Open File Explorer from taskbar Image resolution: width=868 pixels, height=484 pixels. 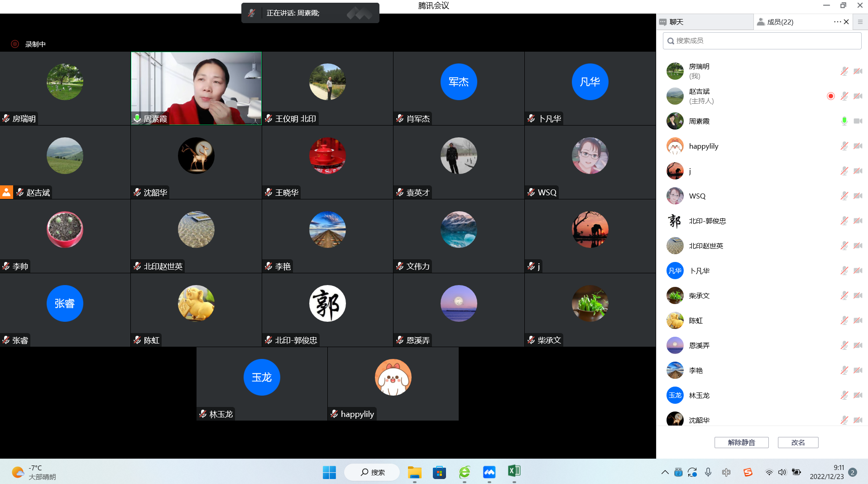[x=414, y=472]
